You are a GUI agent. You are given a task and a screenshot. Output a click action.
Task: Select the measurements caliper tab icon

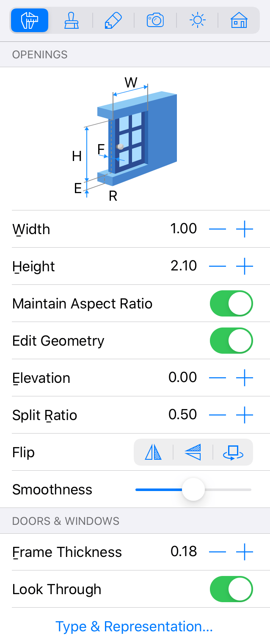[x=30, y=20]
